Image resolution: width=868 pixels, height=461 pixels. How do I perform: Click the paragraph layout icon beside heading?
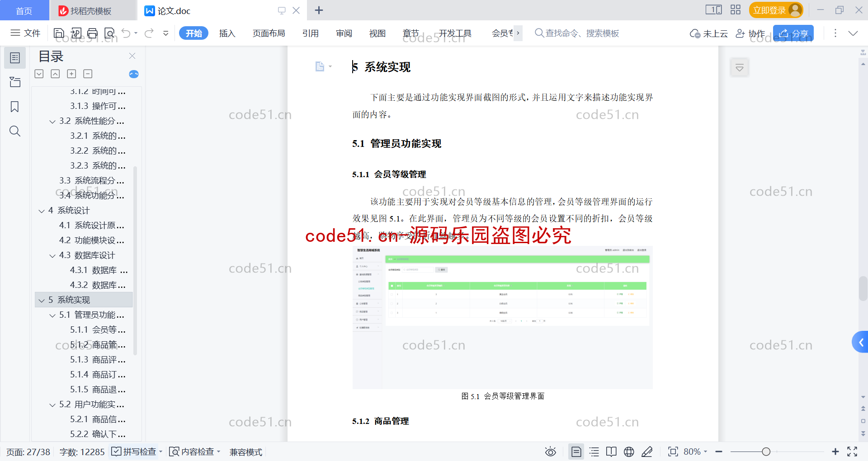pos(320,66)
